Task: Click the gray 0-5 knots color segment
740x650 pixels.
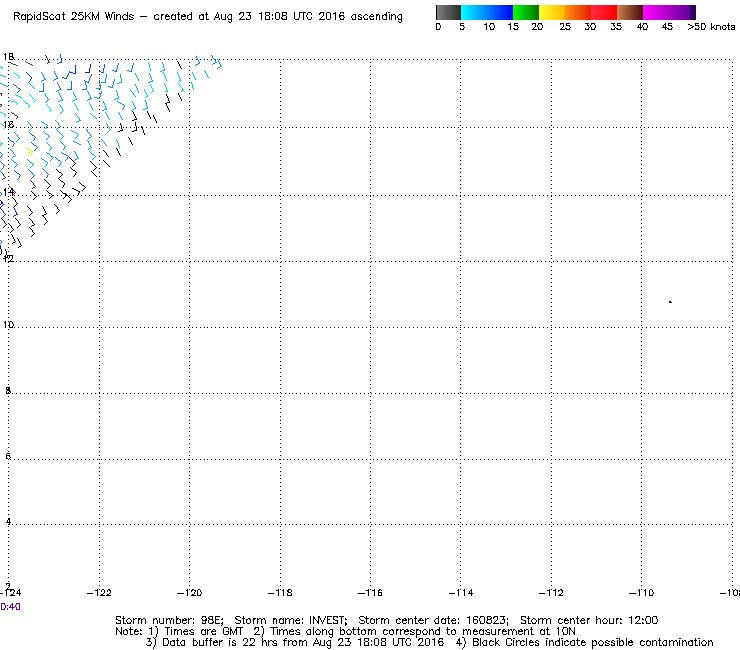Action: pos(448,12)
